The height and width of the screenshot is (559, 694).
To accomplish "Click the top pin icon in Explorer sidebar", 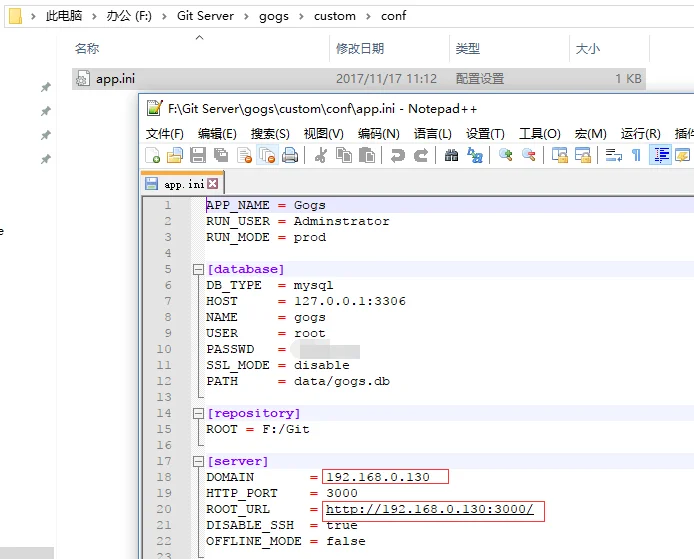I will (46, 87).
